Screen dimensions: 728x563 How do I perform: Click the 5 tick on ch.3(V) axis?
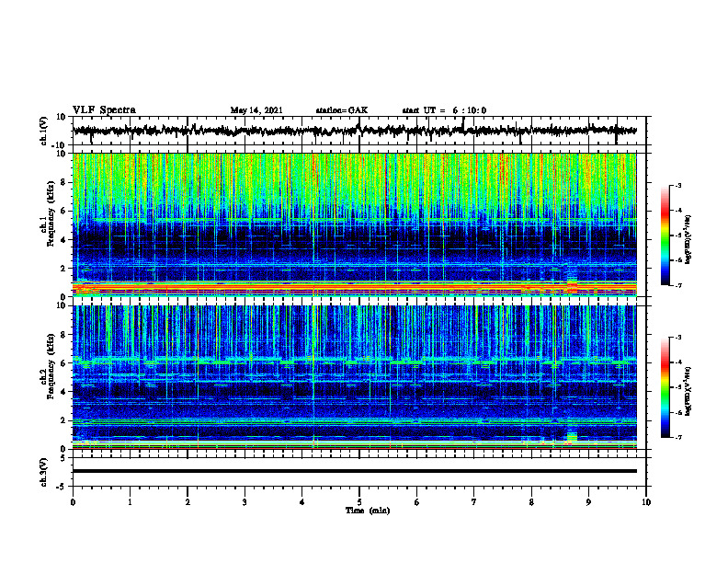coord(64,458)
